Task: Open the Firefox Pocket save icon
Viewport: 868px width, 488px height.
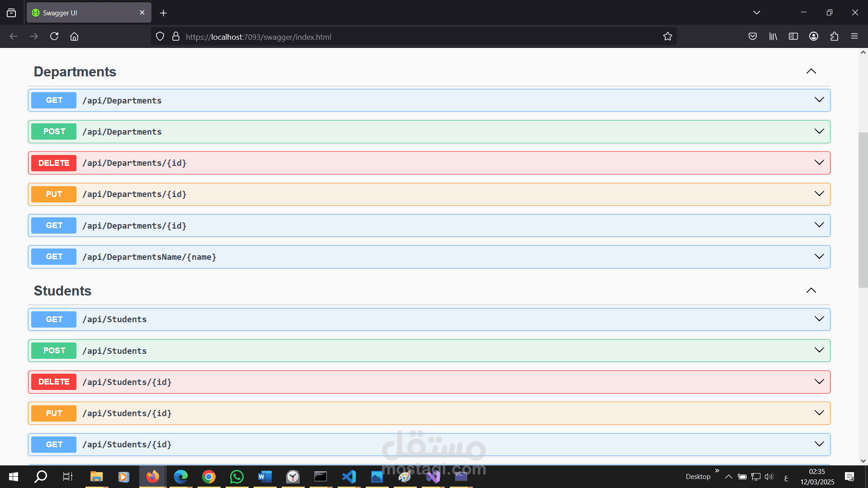Action: click(x=753, y=37)
